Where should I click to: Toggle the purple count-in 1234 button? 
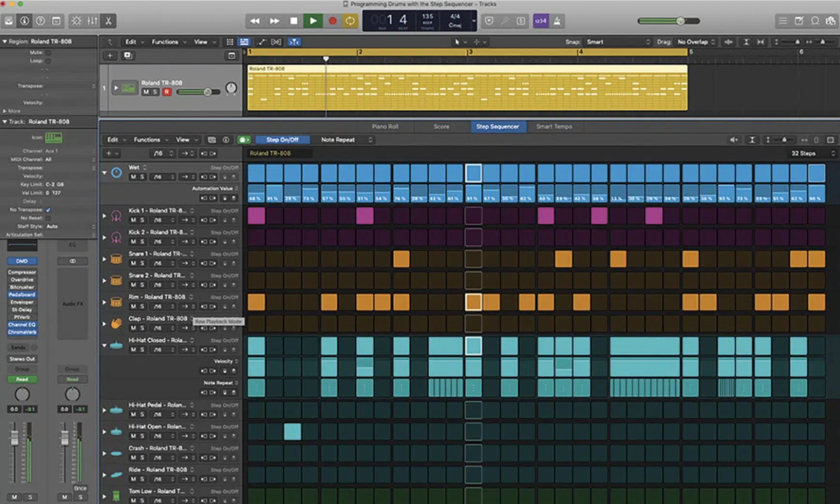(x=540, y=21)
